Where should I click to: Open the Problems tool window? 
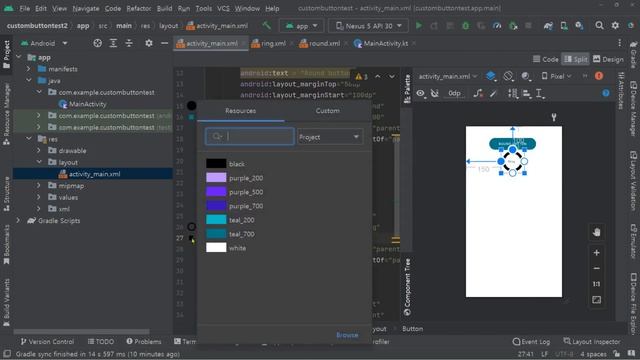coord(144,341)
